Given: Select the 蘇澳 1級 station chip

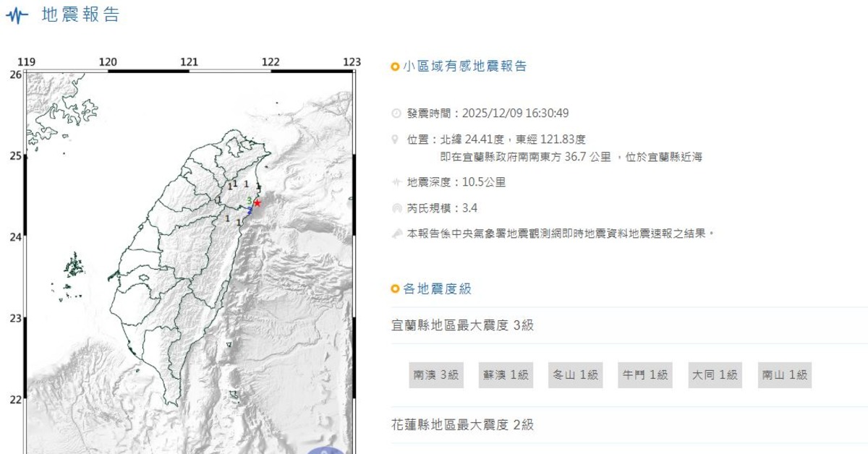Looking at the screenshot, I should [x=506, y=375].
